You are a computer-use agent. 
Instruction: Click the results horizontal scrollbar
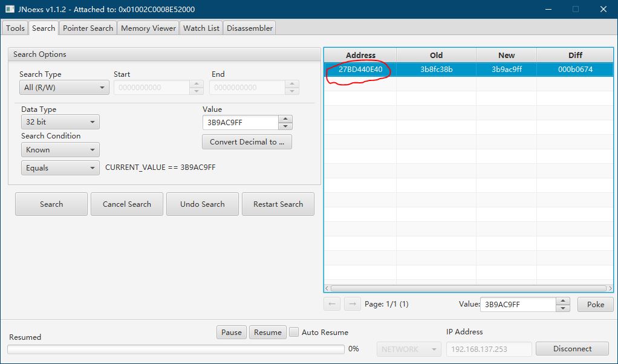pos(469,288)
